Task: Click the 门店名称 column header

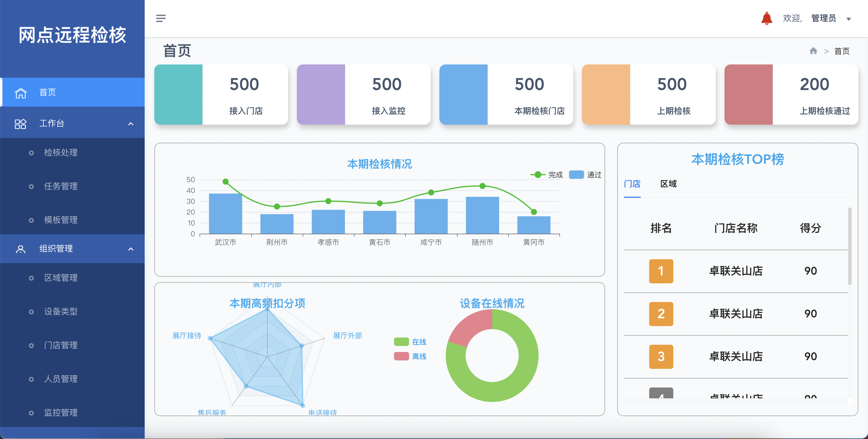Action: point(736,228)
